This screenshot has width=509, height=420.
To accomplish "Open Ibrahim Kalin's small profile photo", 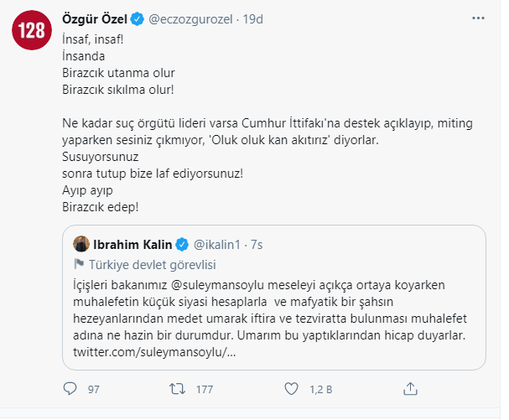I will pyautogui.click(x=82, y=244).
